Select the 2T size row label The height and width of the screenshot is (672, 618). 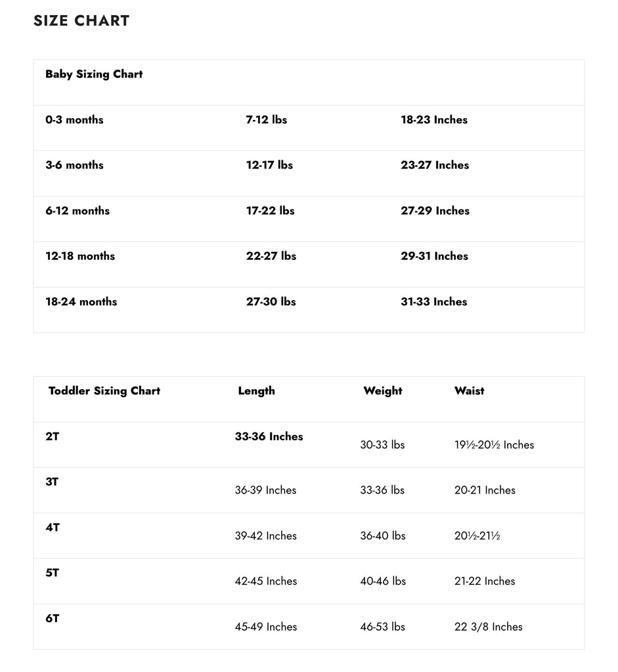(x=53, y=436)
